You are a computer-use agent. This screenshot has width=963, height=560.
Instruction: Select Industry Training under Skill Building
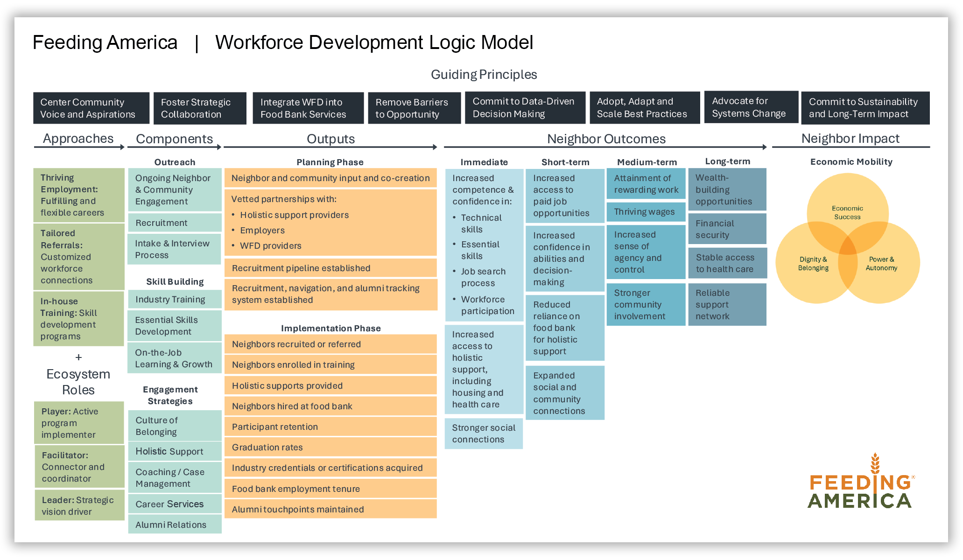point(175,300)
